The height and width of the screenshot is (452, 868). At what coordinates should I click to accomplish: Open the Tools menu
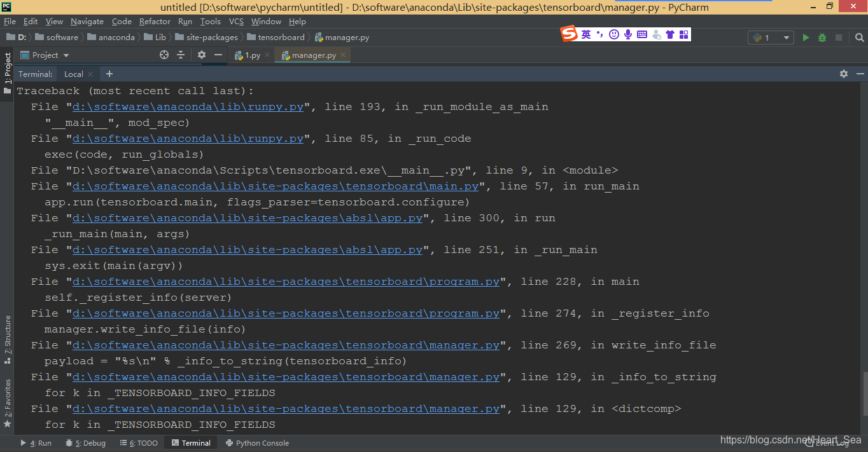(x=211, y=21)
